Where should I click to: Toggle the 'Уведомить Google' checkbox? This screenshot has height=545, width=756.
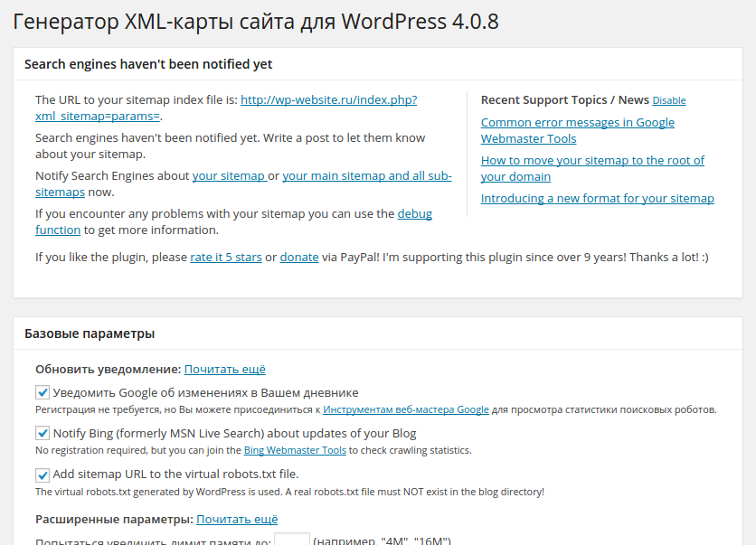tap(43, 393)
